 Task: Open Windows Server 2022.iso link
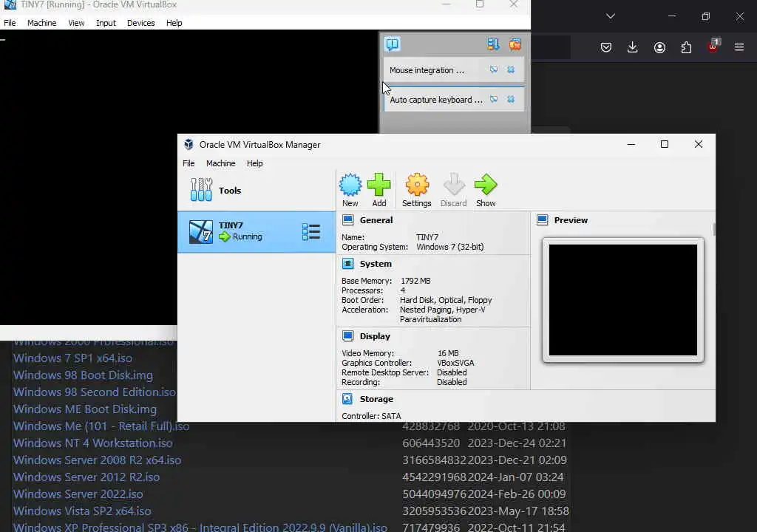[x=78, y=494]
